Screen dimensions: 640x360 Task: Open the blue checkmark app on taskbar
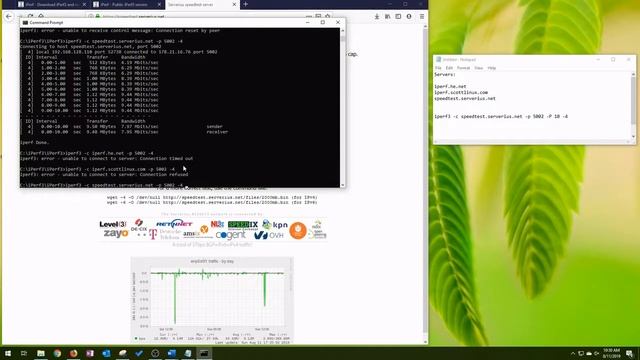click(x=139, y=353)
